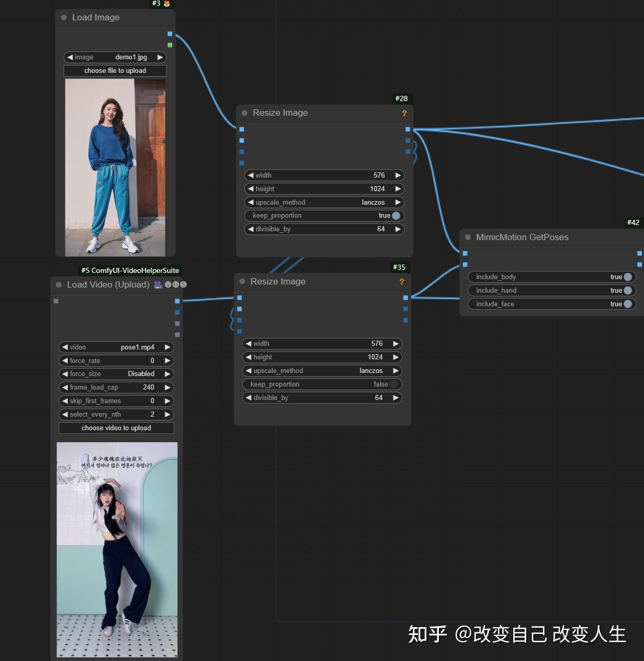Open the video selector showing pose1.mp4
Viewport: 644px width, 661px height.
(116, 347)
